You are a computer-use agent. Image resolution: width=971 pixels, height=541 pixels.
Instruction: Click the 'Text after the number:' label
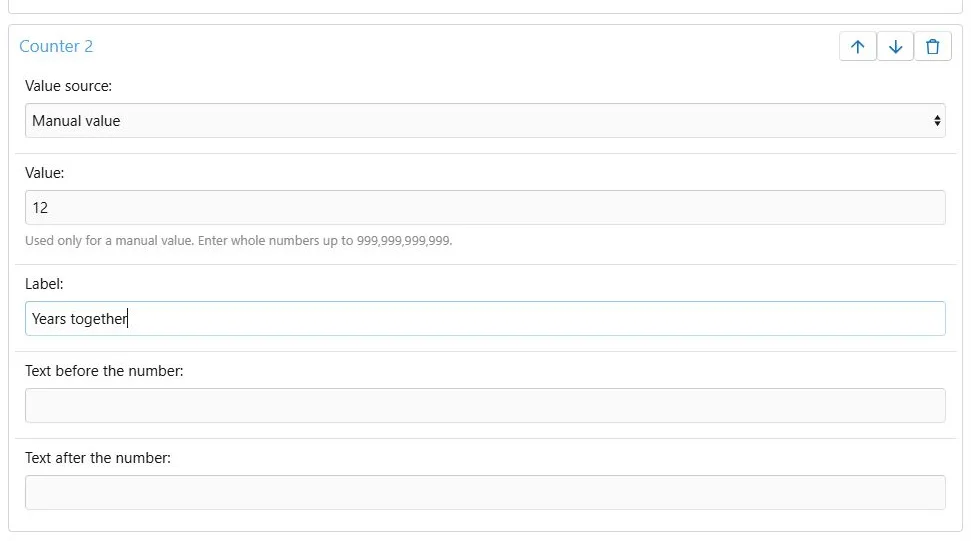coord(98,458)
